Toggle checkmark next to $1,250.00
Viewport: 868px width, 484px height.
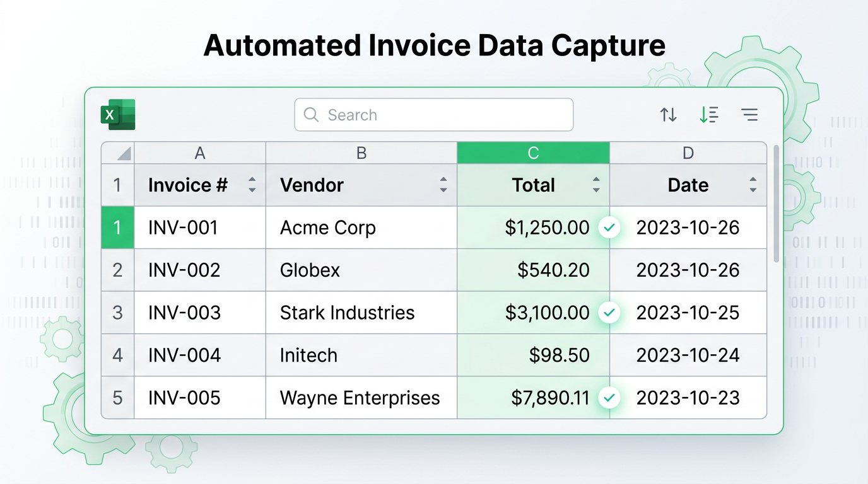609,228
